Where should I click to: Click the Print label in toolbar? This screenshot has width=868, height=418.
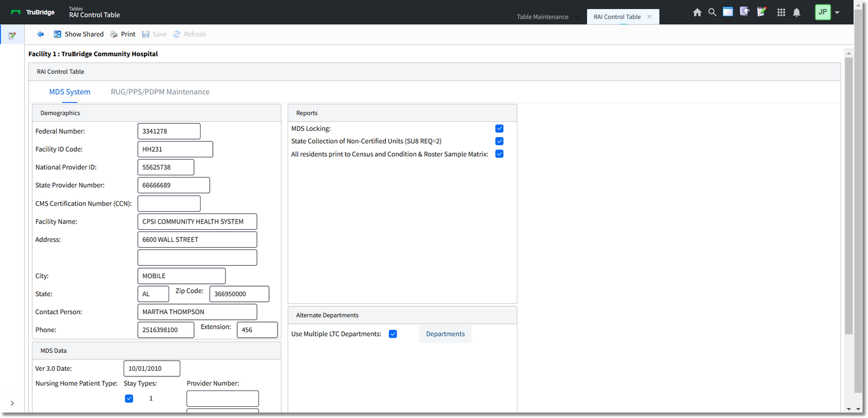point(128,34)
